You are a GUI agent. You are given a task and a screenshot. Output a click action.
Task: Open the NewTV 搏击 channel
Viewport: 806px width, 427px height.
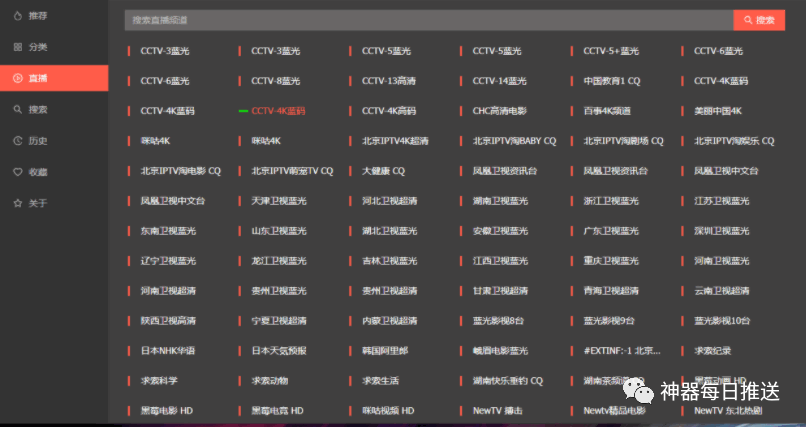[498, 411]
